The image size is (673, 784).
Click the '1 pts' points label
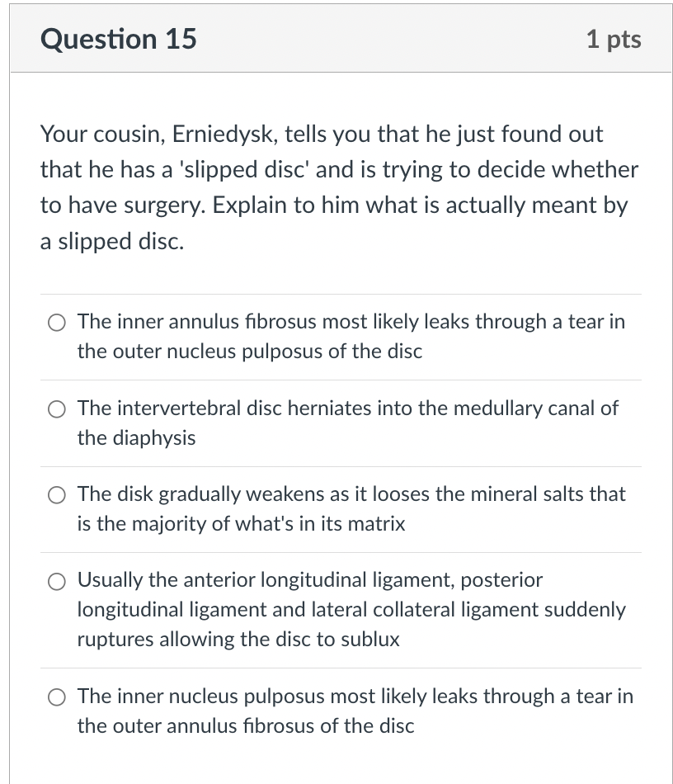click(x=614, y=40)
